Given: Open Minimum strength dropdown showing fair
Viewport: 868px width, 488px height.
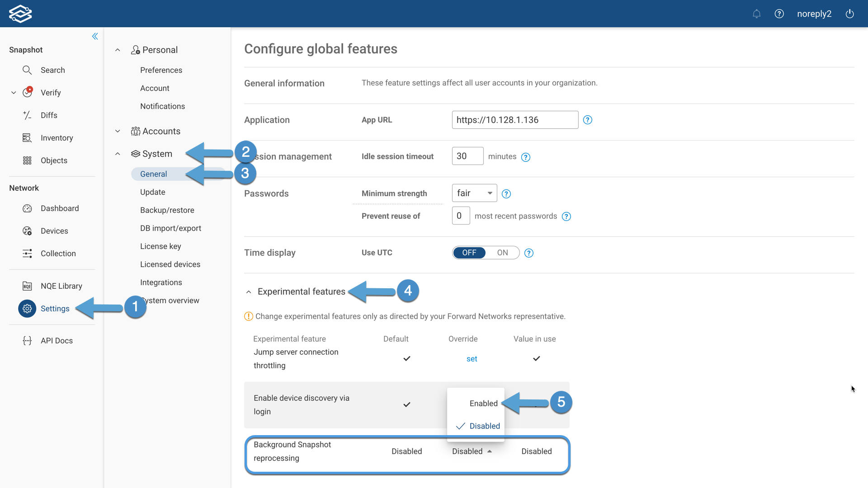Looking at the screenshot, I should point(474,193).
